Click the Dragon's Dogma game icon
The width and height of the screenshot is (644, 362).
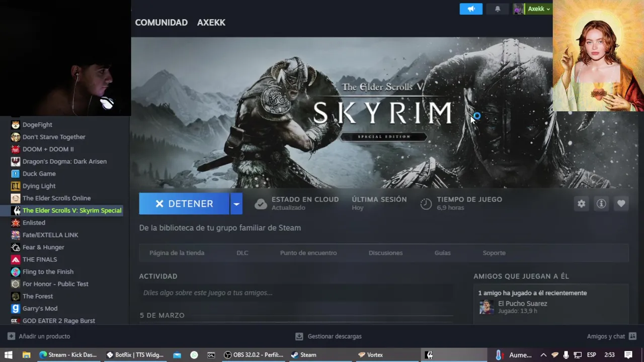(x=16, y=161)
